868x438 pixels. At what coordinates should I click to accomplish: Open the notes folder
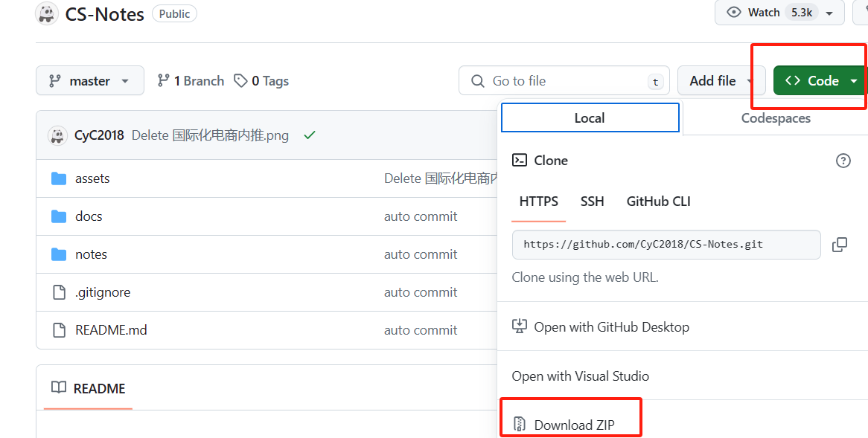coord(92,254)
